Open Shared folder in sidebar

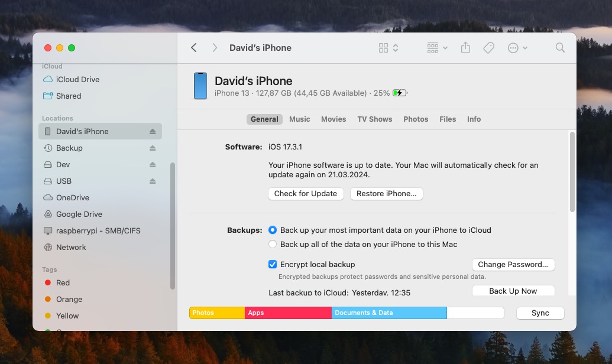100,96
